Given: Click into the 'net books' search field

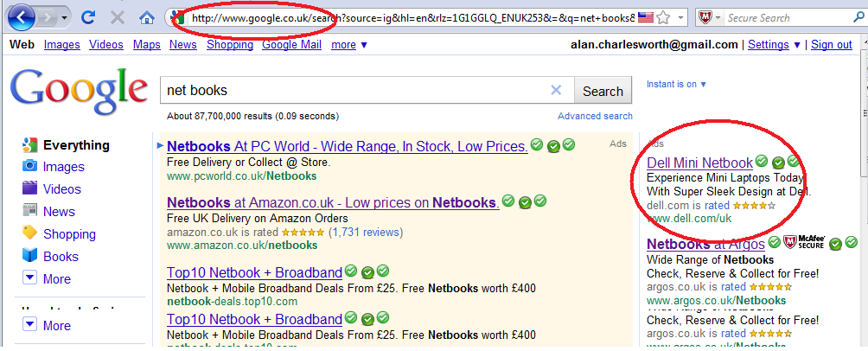Looking at the screenshot, I should click(x=354, y=90).
